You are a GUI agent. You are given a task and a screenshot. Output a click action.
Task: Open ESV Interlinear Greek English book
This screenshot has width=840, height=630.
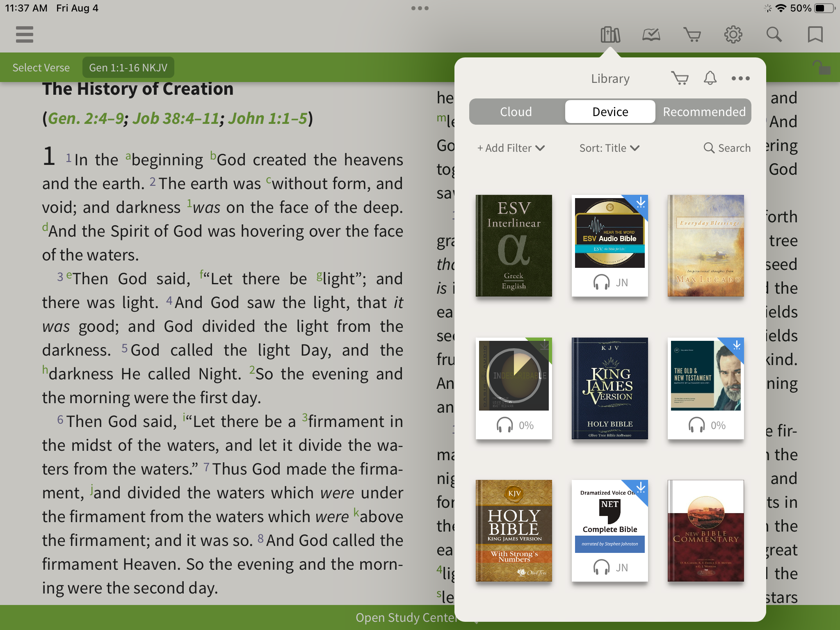click(514, 245)
